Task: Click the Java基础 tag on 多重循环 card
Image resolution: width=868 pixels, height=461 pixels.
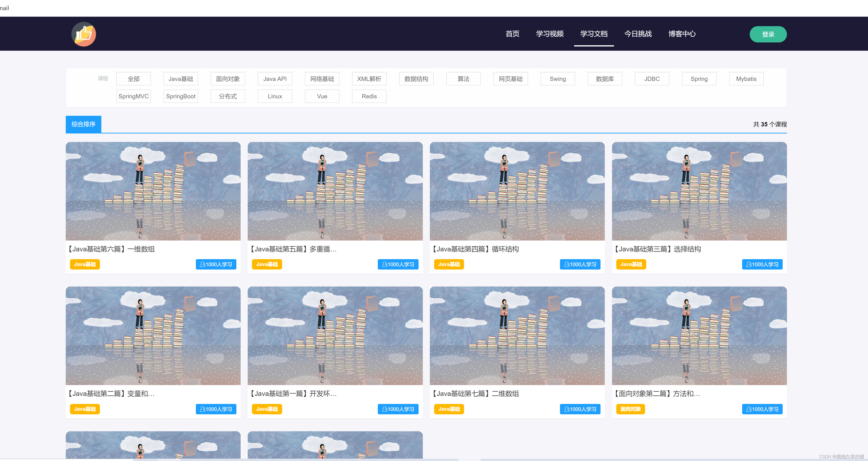Action: pos(267,264)
